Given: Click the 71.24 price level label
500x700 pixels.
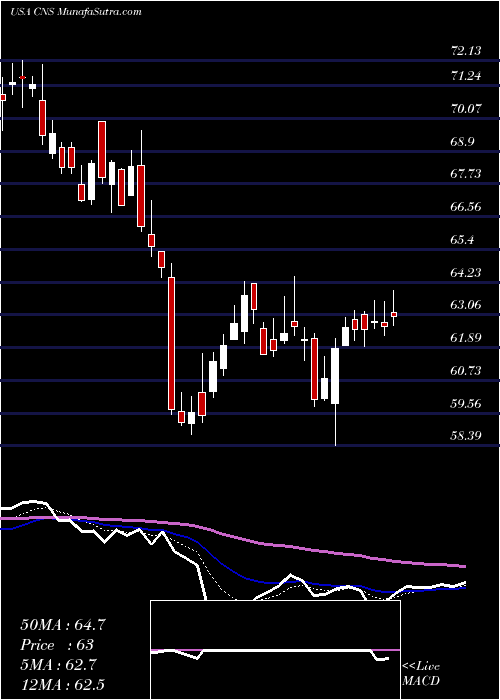Looking at the screenshot, I should tap(466, 75).
